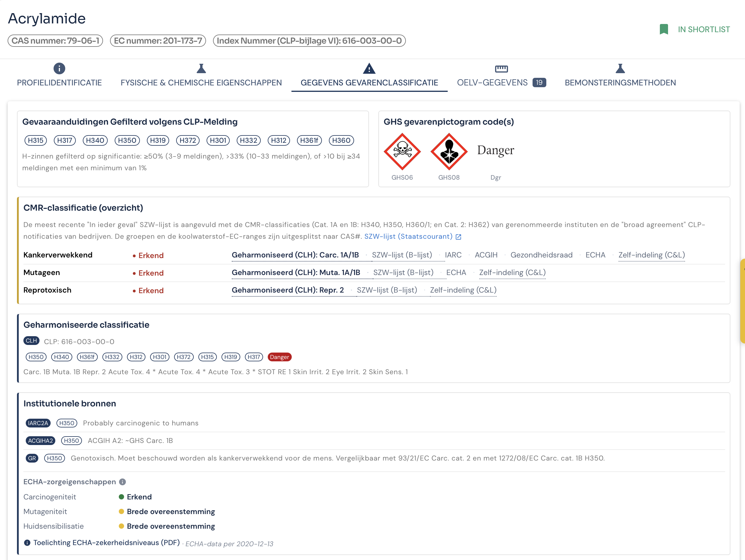
Task: Click the CAS nummer 79-06-1 pill
Action: pos(55,41)
